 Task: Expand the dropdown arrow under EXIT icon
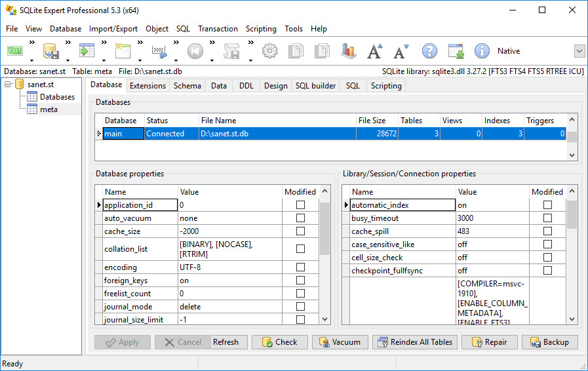point(32,60)
